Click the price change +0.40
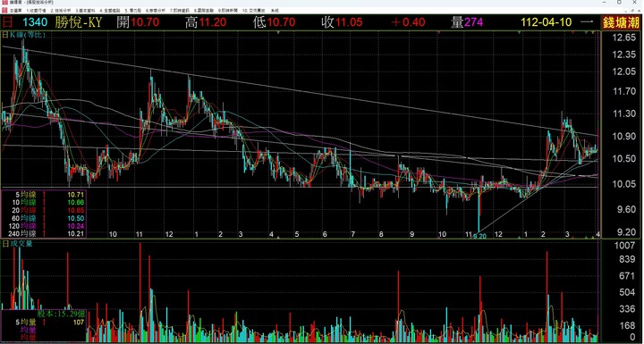This screenshot has width=644, height=344. click(x=408, y=22)
